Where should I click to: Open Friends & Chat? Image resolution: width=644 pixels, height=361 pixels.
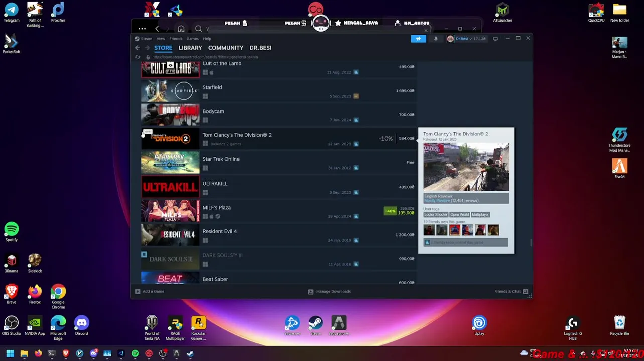point(511,291)
